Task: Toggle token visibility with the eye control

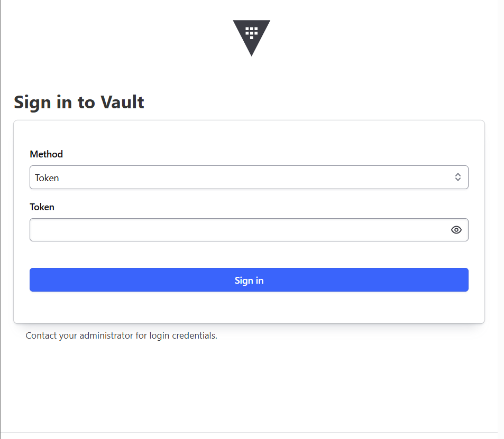Action: (456, 230)
